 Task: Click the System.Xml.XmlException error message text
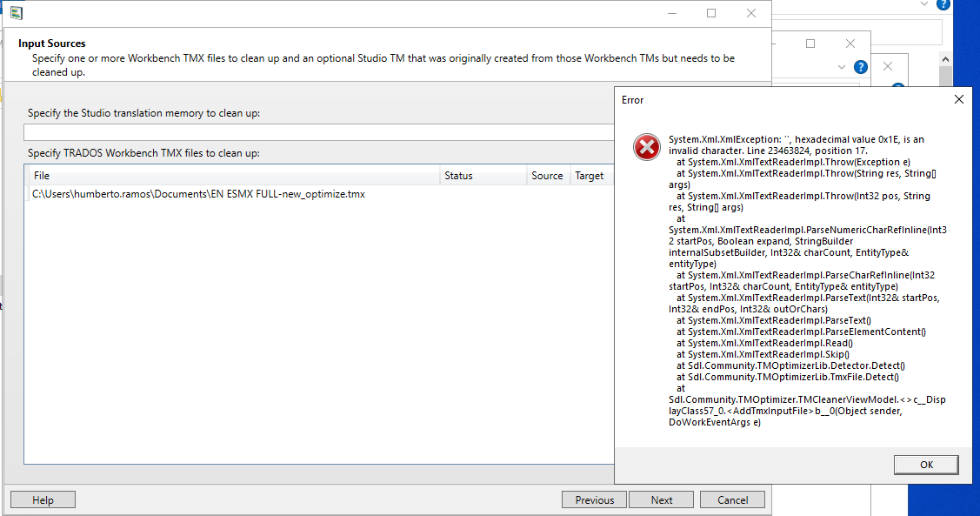pos(796,144)
